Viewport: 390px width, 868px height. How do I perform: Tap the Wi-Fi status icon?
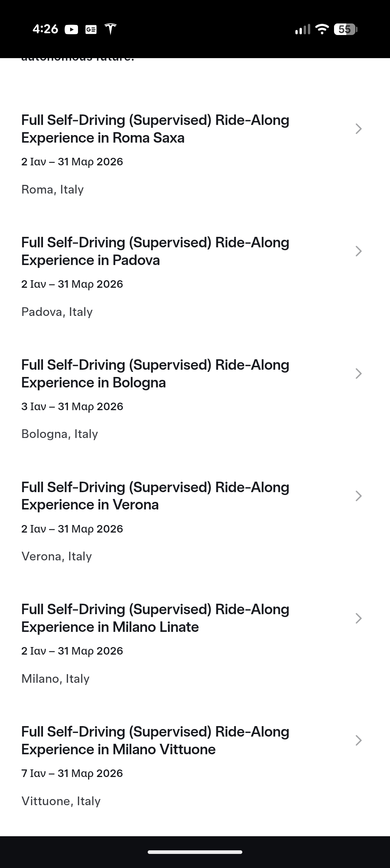[x=321, y=29]
